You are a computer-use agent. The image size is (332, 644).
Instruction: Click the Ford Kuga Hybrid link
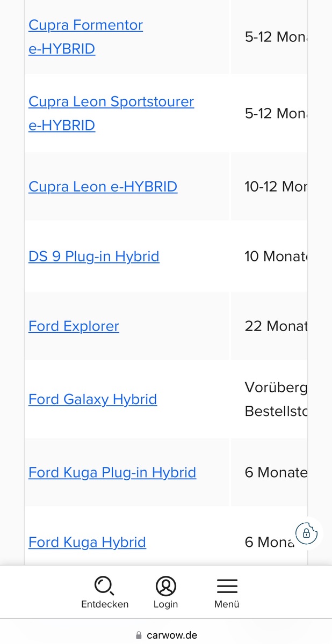point(87,543)
